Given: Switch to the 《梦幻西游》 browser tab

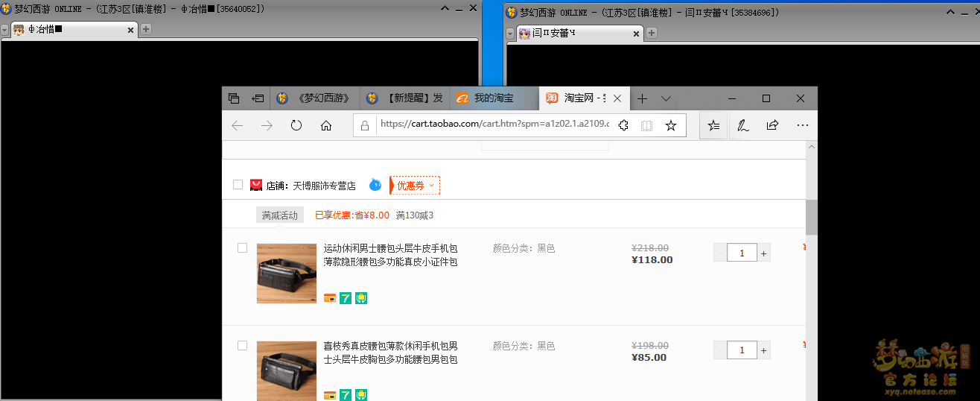Looking at the screenshot, I should [x=314, y=98].
